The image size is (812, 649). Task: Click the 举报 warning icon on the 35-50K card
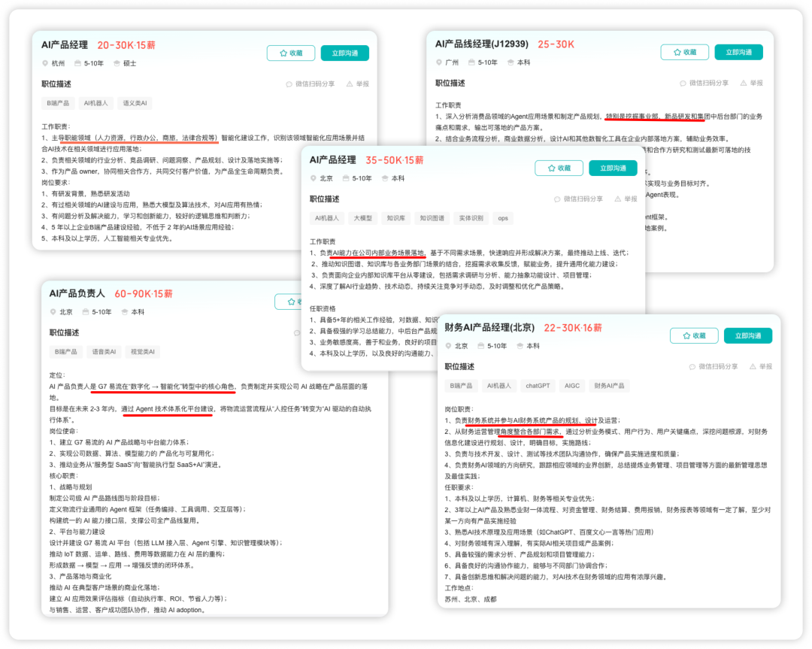click(618, 199)
